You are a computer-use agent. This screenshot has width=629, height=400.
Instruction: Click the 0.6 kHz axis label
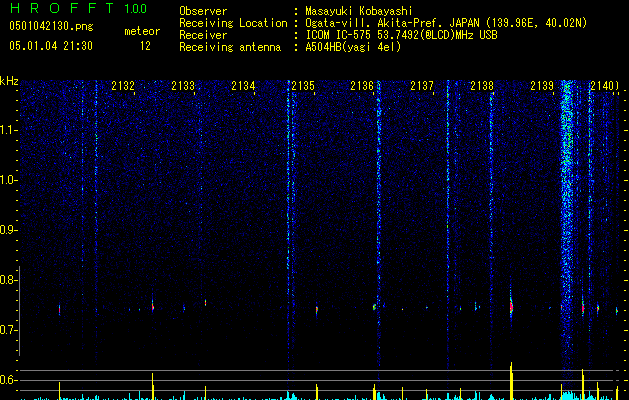[x=8, y=380]
